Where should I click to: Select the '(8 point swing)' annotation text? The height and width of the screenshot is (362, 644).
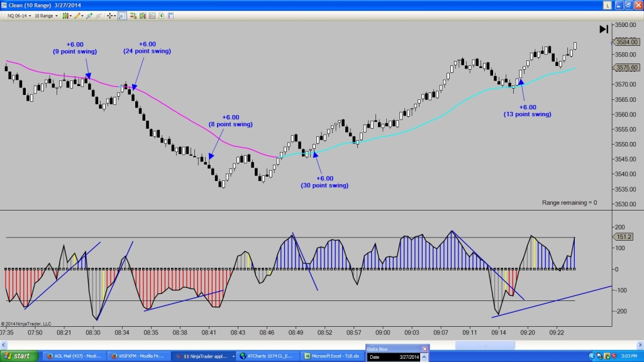click(x=230, y=124)
